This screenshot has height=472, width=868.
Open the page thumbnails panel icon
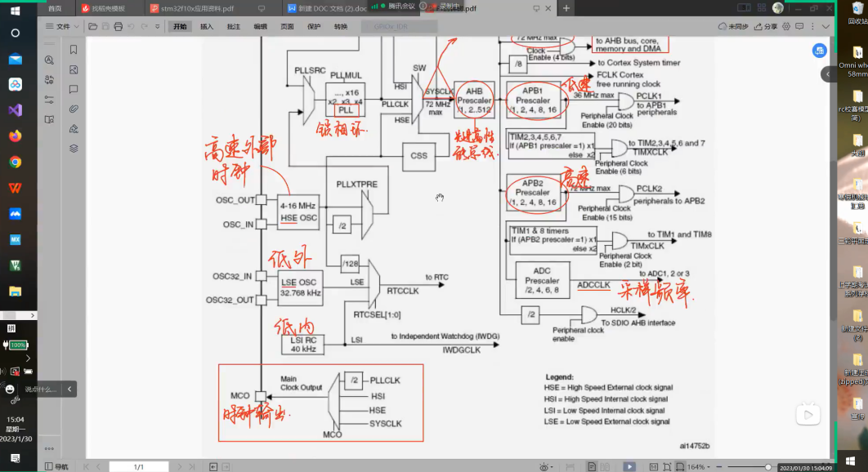click(x=74, y=69)
